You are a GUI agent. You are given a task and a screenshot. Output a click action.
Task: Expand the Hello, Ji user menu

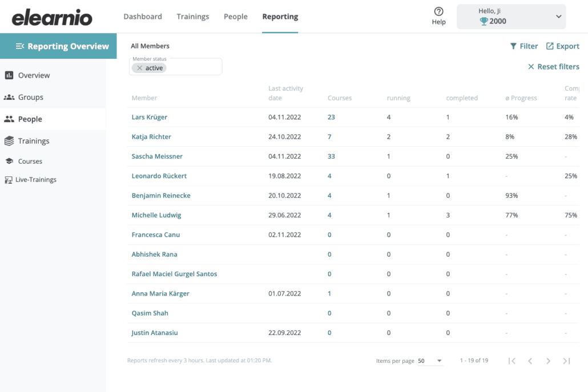(x=558, y=17)
